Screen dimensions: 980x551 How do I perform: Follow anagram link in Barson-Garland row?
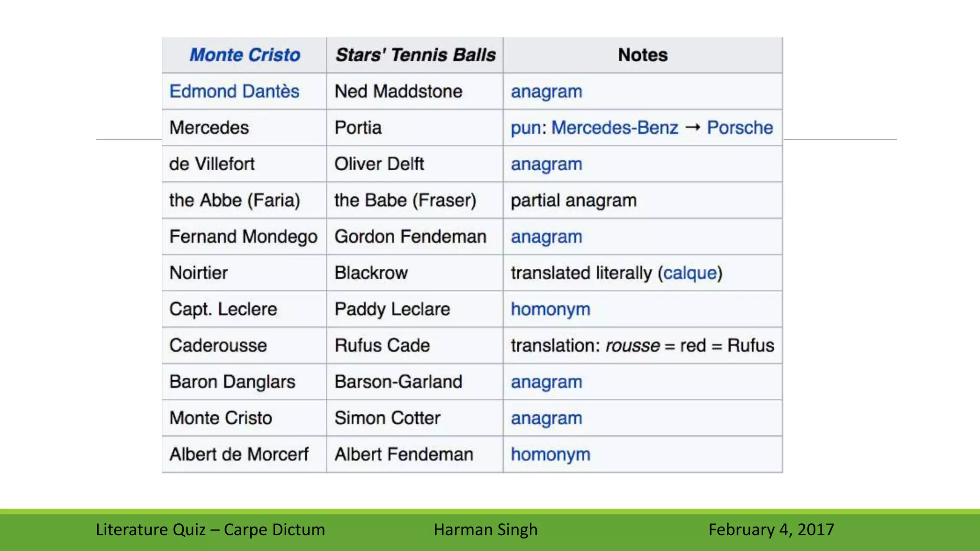(546, 382)
